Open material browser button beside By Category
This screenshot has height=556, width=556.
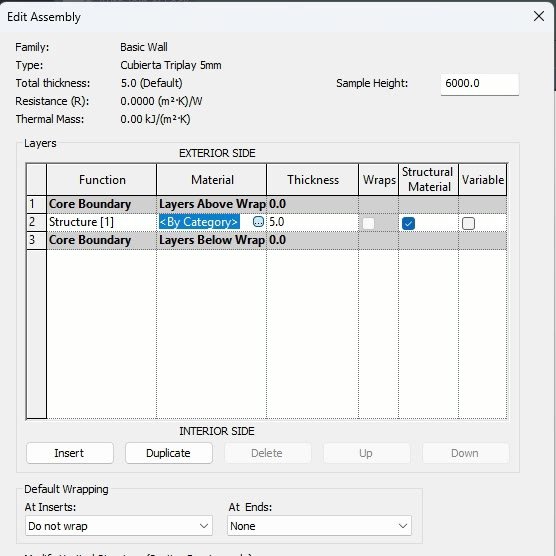pyautogui.click(x=258, y=222)
